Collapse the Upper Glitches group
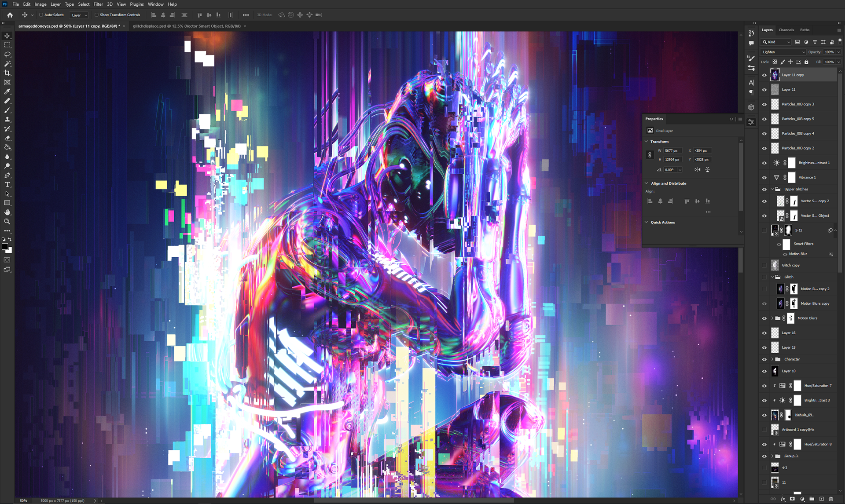The image size is (845, 504). tap(772, 189)
